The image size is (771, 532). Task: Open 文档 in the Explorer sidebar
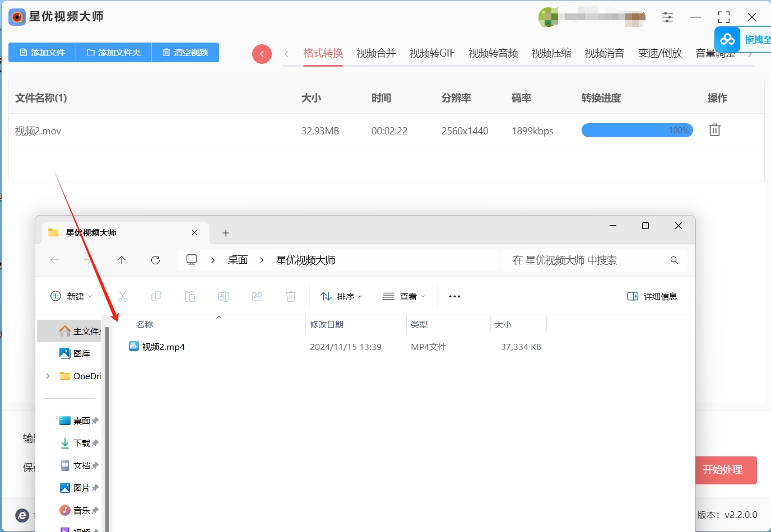(x=79, y=465)
